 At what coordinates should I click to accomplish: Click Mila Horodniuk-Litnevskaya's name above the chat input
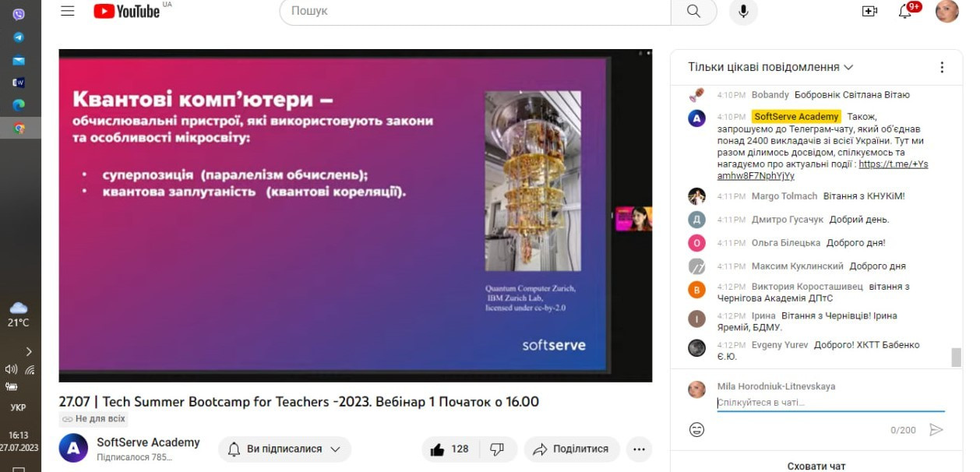click(x=776, y=386)
